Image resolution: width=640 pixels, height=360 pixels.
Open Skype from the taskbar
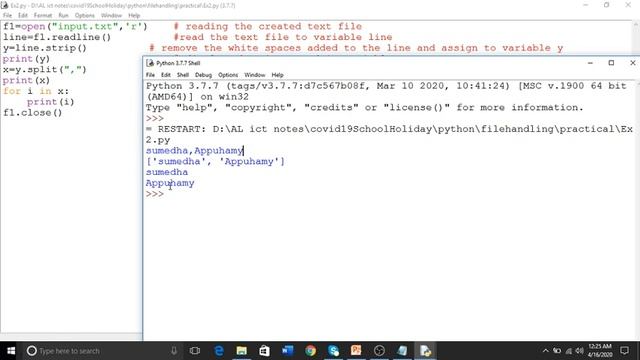[333, 351]
